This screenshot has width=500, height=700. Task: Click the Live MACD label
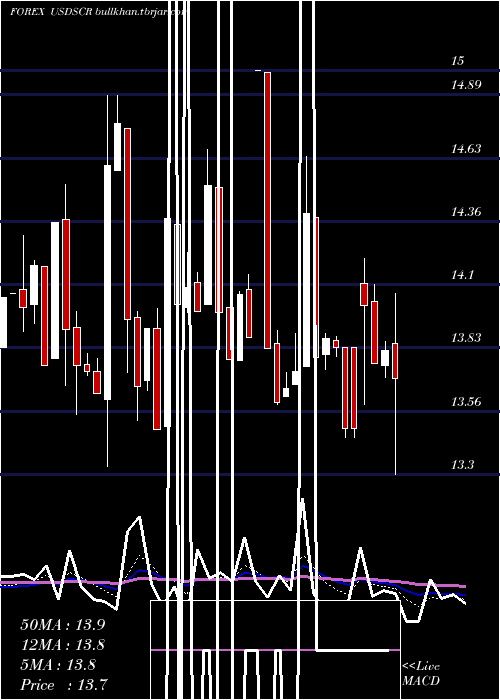[421, 673]
